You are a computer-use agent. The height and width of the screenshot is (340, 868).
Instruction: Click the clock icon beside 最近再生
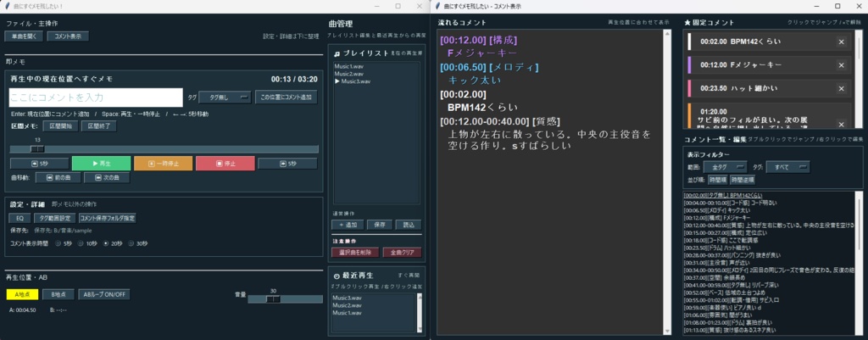337,276
